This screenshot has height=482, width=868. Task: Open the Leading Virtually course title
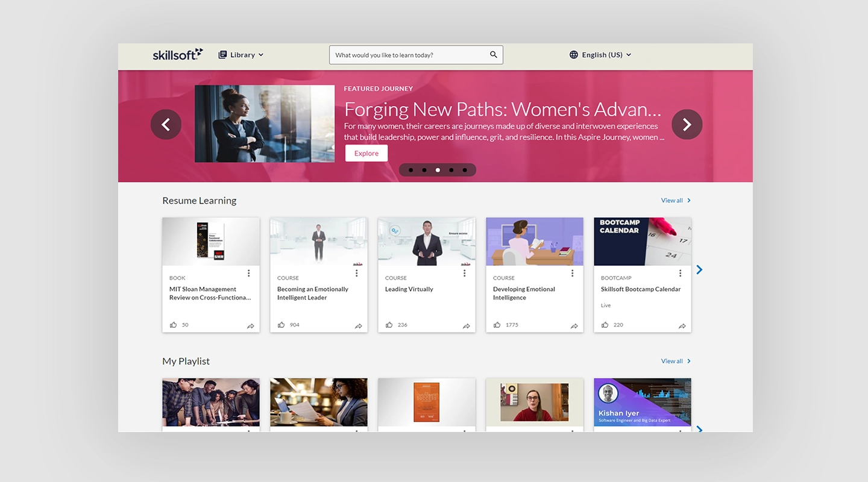409,289
